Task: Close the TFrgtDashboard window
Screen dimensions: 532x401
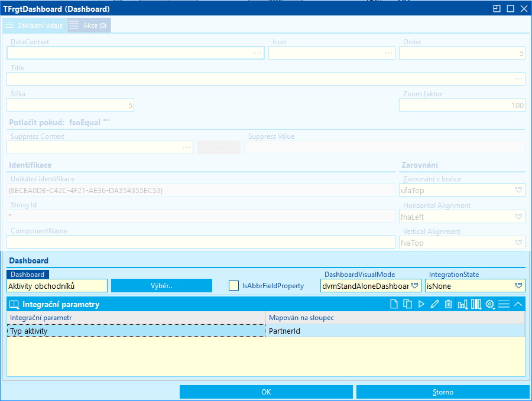Action: coord(524,8)
